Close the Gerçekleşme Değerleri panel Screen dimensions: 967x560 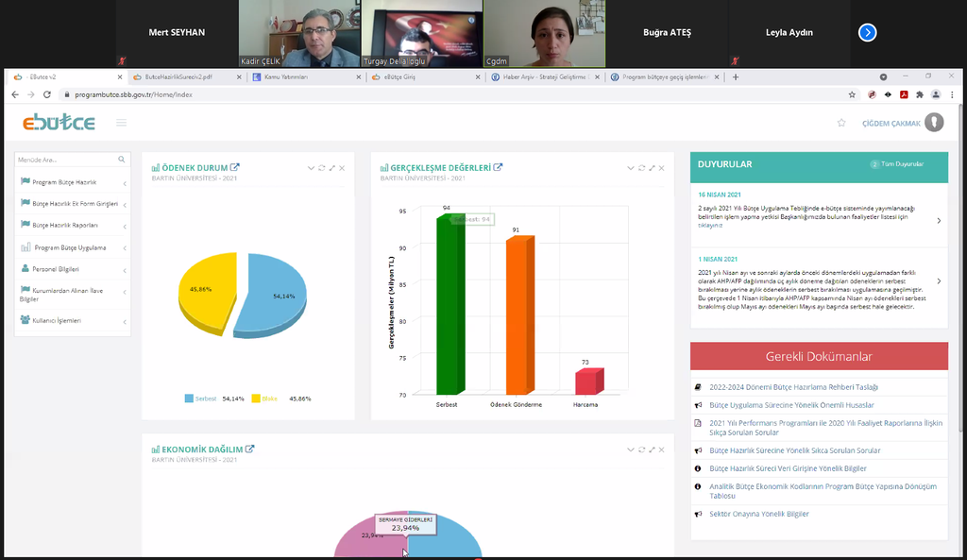662,168
